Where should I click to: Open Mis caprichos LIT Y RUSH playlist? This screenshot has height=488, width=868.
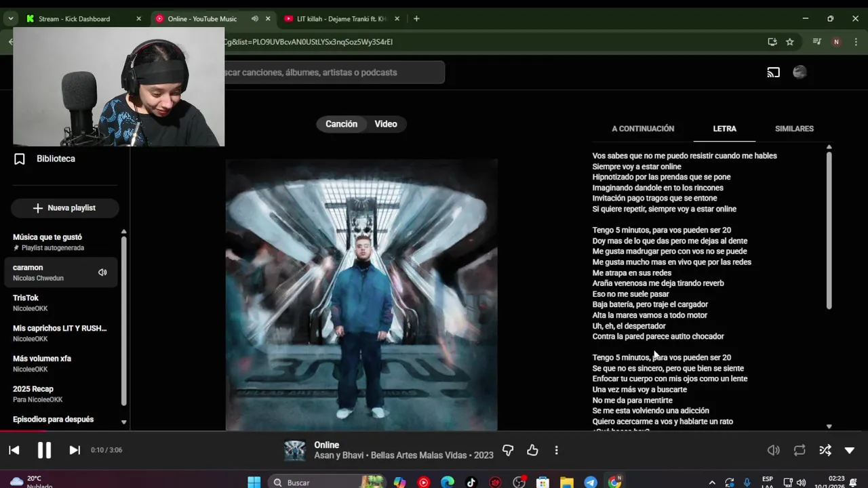click(x=61, y=333)
